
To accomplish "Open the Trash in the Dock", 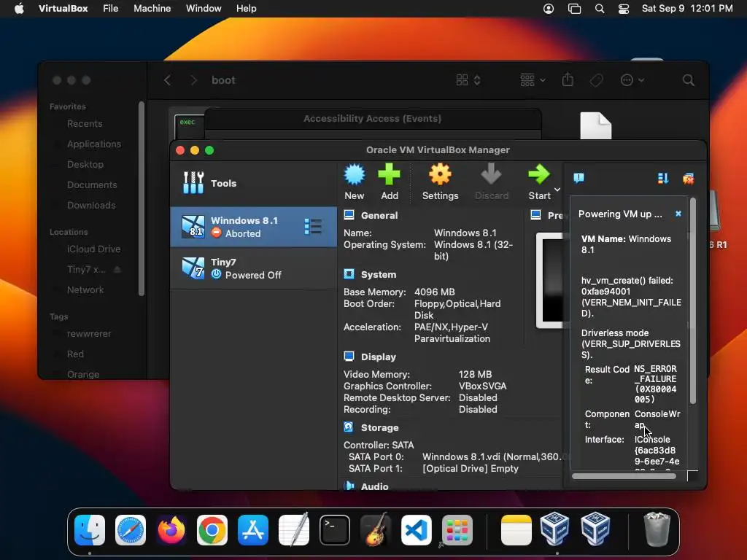I will (657, 529).
